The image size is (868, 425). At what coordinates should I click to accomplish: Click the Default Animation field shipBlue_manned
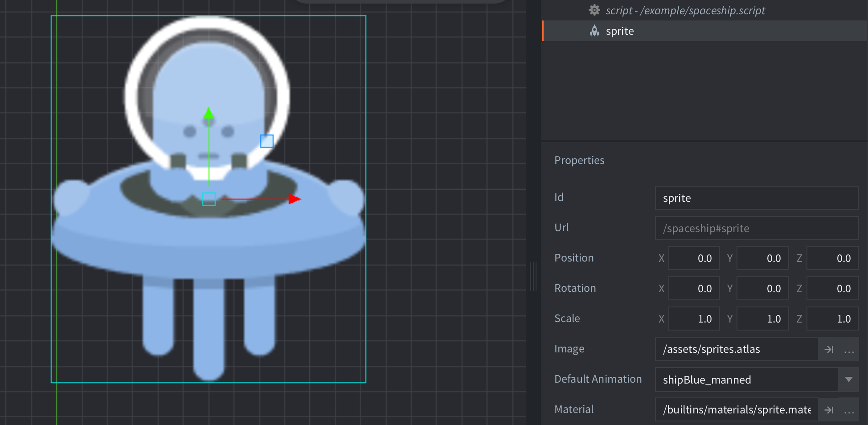746,380
